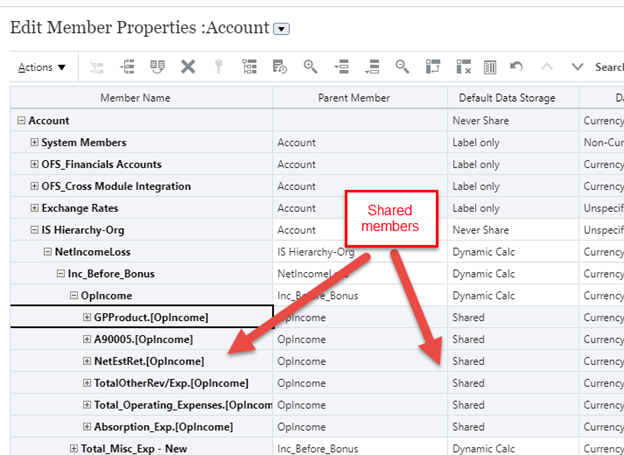Click the move down chevron icon
624x455 pixels.
577,67
